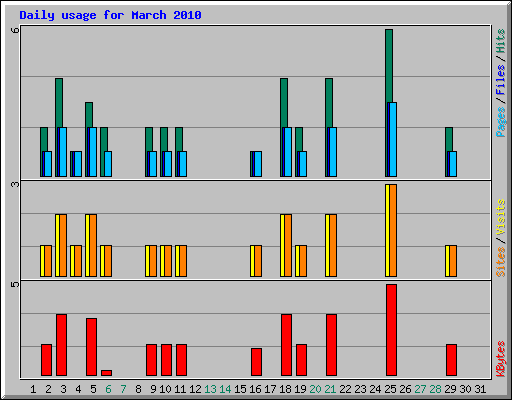Screen dimensions: 512x400
Task: Click day label "15" on the axis
Action: tap(240, 389)
